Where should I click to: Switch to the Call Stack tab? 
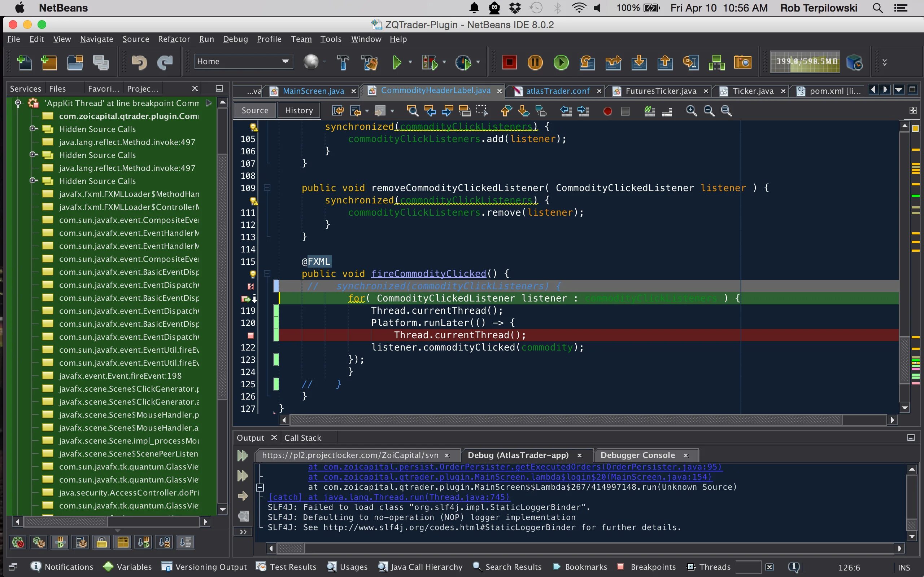pyautogui.click(x=303, y=437)
